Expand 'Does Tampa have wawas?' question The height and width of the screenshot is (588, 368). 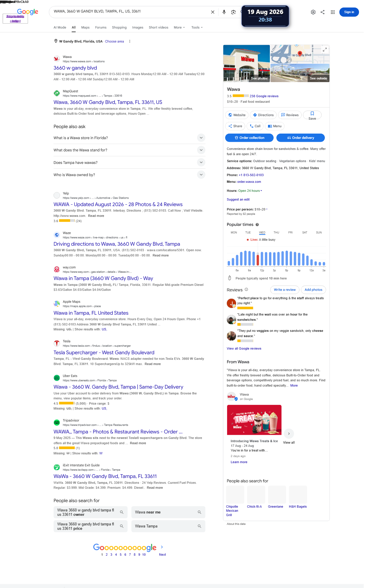point(129,162)
